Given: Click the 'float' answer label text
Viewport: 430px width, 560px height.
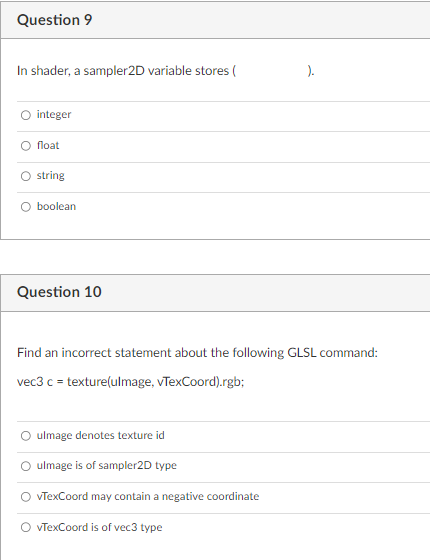Looking at the screenshot, I should click(x=48, y=145).
